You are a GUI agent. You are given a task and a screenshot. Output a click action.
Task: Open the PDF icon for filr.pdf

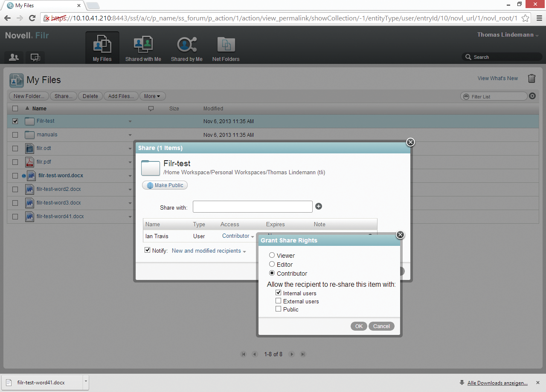[x=29, y=162]
